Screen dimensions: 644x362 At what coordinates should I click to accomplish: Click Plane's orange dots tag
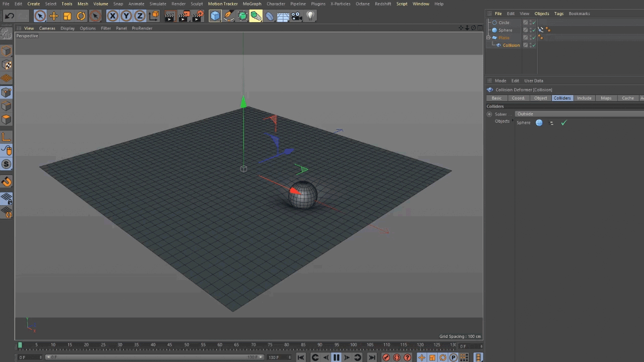pos(541,38)
